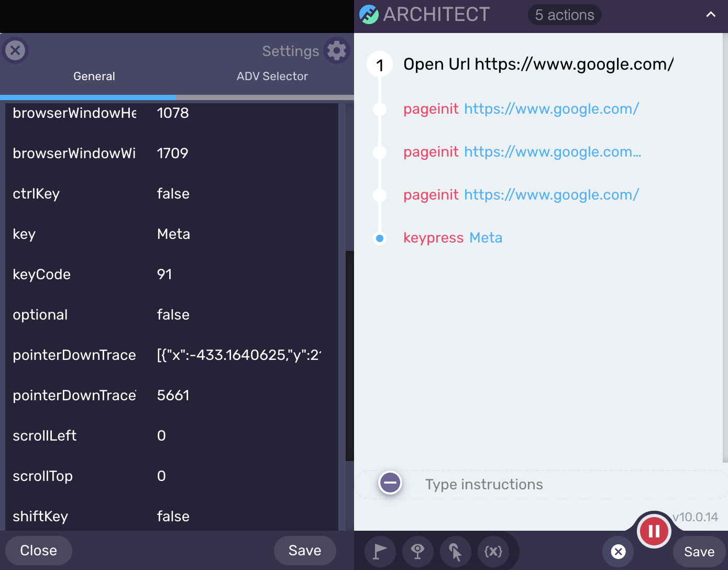Image resolution: width=728 pixels, height=570 pixels.
Task: Save the Architect test with the Save button
Action: pos(699,552)
